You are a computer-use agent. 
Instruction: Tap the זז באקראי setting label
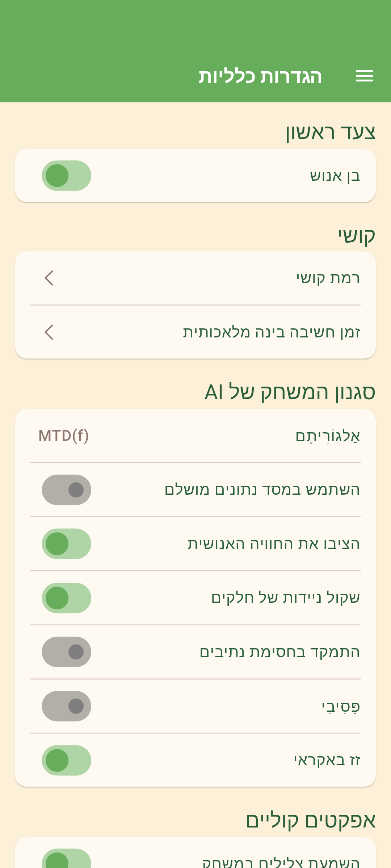(327, 760)
